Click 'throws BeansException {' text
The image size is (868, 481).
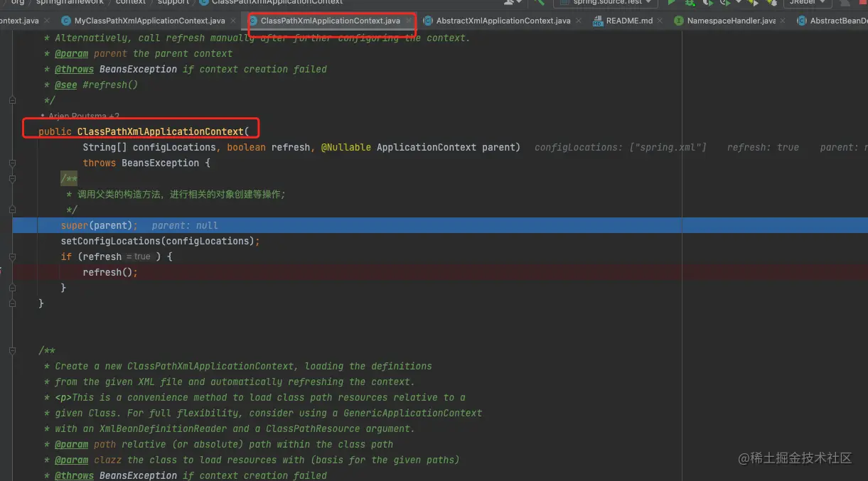coord(146,163)
